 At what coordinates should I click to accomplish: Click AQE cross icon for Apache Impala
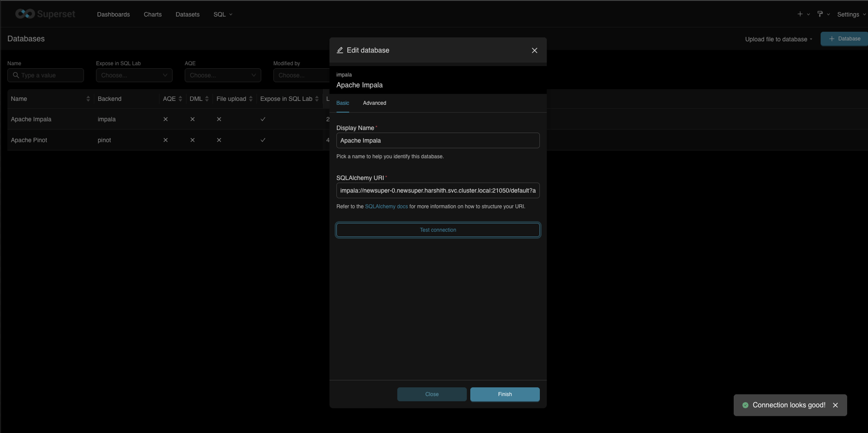[x=165, y=119]
